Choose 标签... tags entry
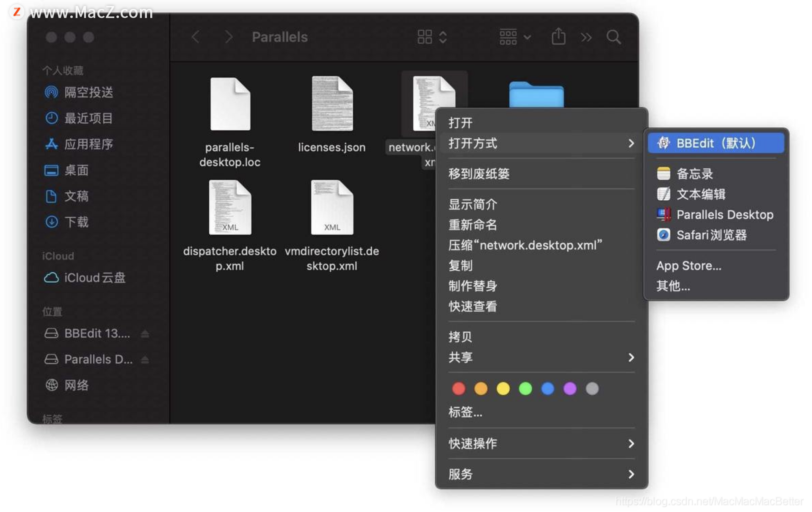The width and height of the screenshot is (812, 512). (x=541, y=412)
